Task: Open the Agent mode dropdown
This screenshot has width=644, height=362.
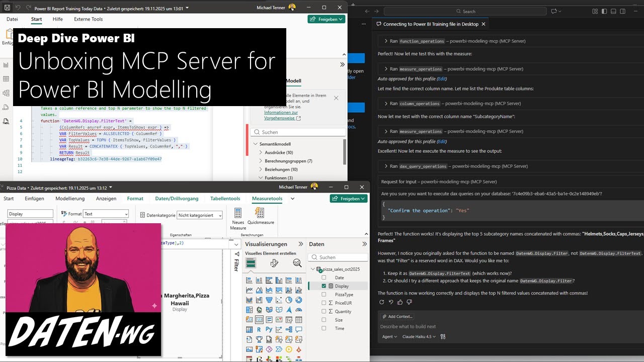Action: 389,337
